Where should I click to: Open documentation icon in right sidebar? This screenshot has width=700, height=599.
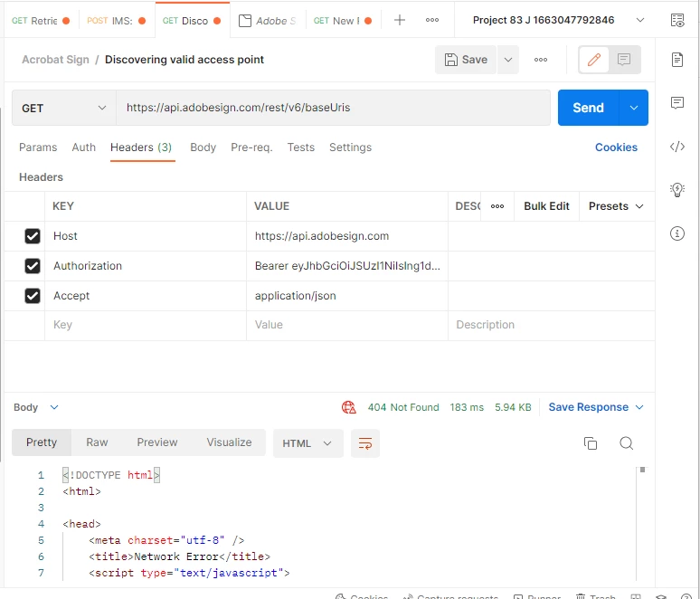pos(677,60)
